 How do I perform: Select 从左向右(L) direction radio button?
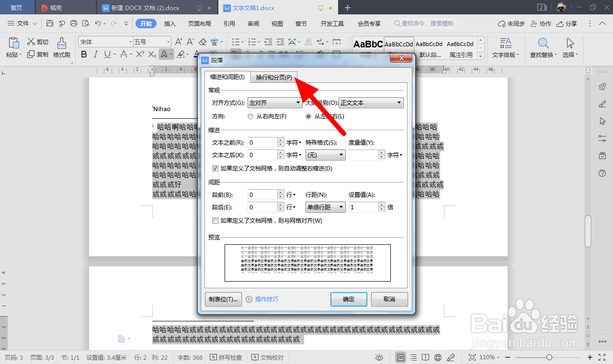[308, 116]
